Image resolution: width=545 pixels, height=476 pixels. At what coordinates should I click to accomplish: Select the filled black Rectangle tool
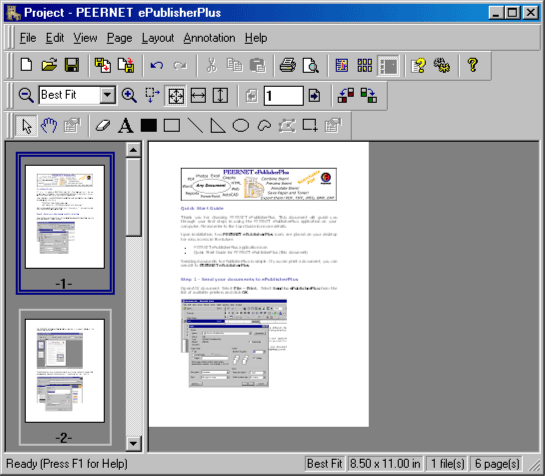point(149,126)
